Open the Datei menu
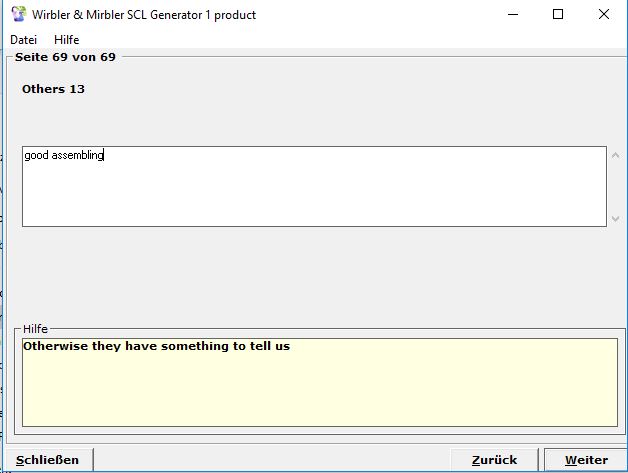Screen dimensions: 628x473 pos(23,40)
